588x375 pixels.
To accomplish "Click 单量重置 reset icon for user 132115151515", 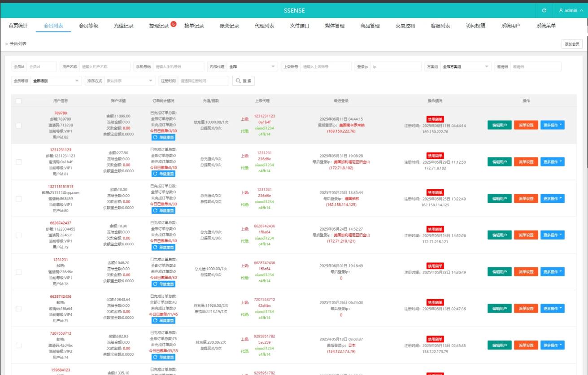I will pos(156,210).
